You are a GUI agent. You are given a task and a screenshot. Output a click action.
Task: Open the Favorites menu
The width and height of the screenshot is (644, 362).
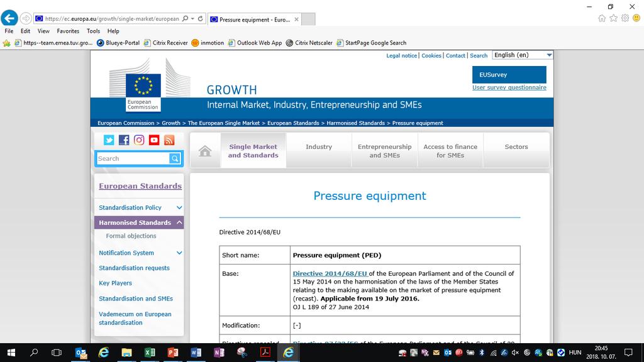coord(68,31)
